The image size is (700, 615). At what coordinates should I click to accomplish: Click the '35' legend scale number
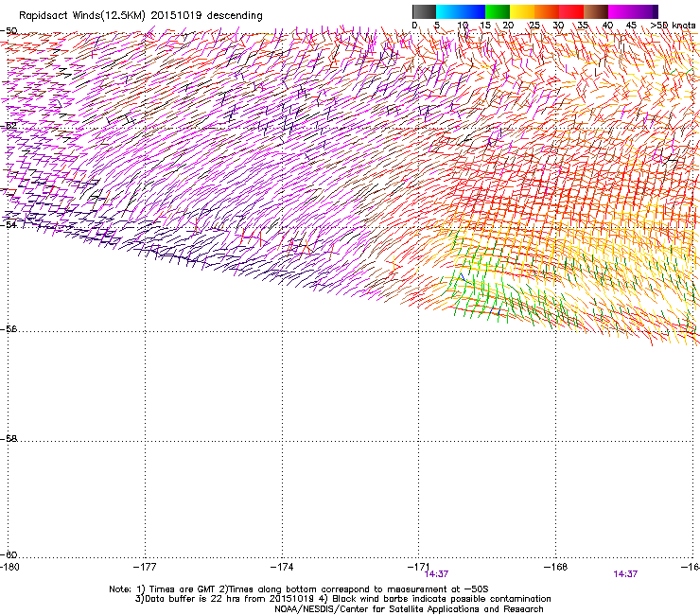point(583,26)
